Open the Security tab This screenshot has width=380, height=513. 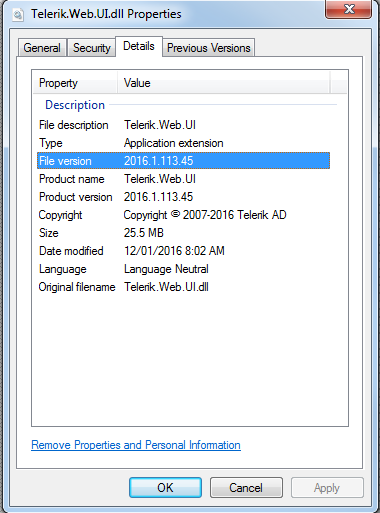tap(91, 48)
